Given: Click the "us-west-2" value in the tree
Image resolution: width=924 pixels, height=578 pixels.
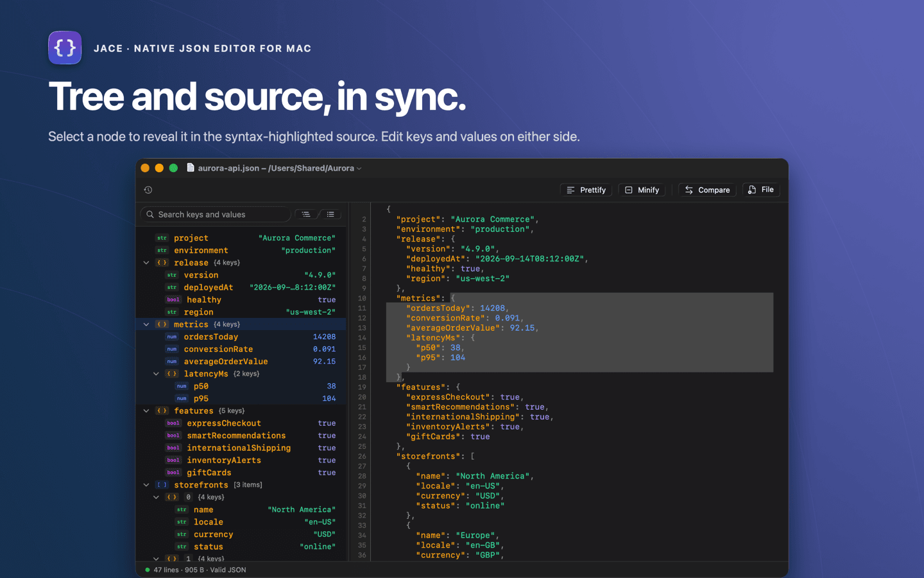Looking at the screenshot, I should coord(311,312).
